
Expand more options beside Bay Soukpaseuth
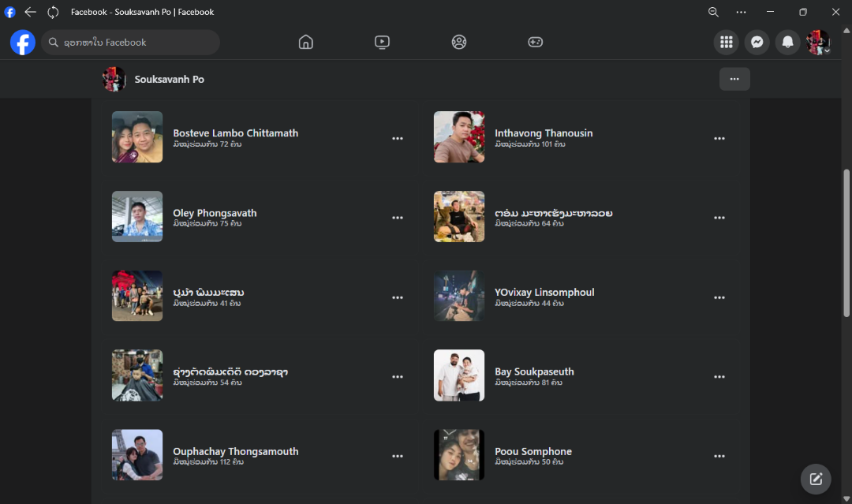pyautogui.click(x=719, y=377)
